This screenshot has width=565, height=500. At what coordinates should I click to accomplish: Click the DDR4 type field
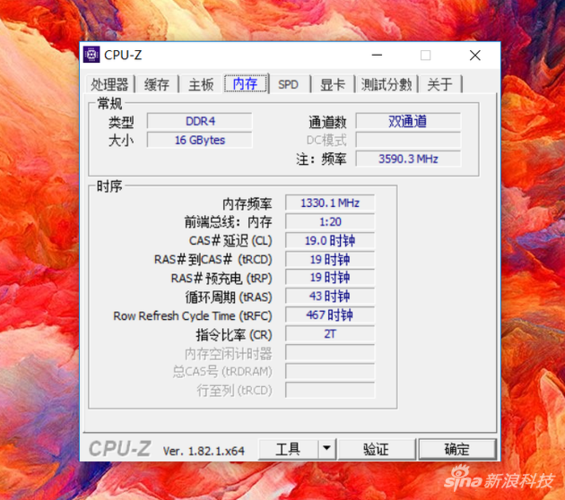pos(200,121)
